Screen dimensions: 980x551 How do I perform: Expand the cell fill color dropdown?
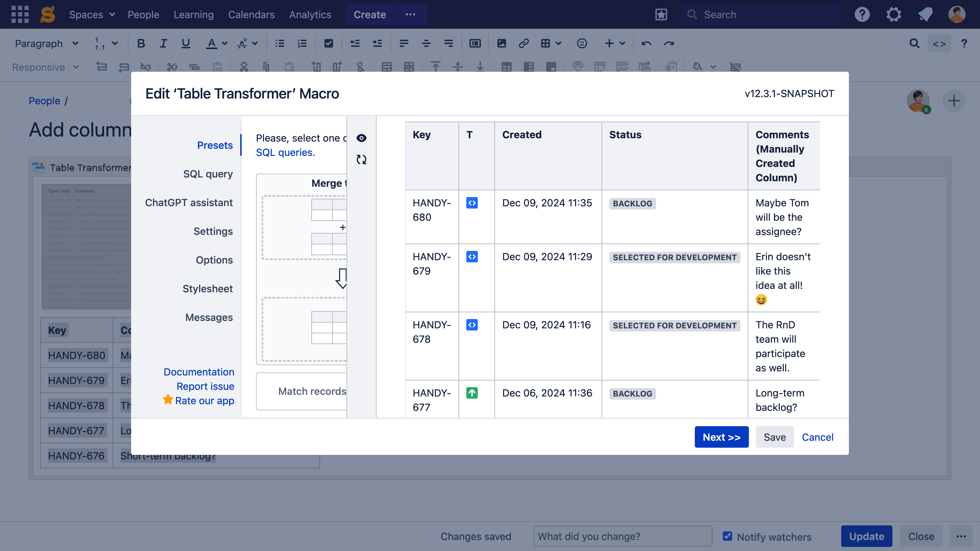tap(713, 67)
